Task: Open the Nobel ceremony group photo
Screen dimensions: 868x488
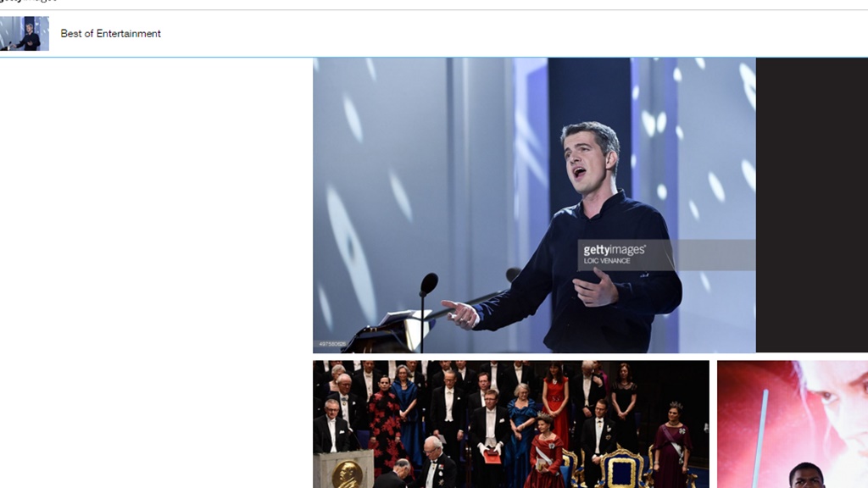Action: tap(511, 424)
